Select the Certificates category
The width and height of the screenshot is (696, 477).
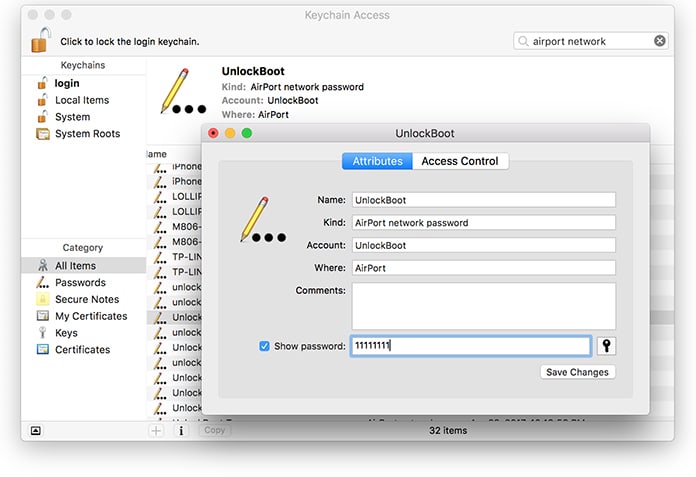pyautogui.click(x=83, y=350)
